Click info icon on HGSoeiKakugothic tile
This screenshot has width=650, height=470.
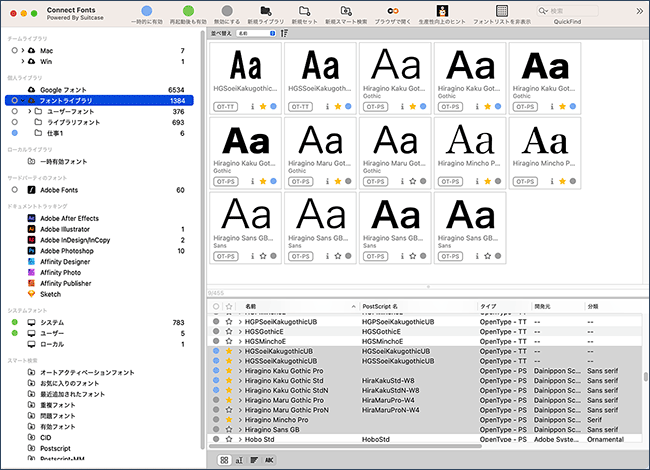(252, 107)
